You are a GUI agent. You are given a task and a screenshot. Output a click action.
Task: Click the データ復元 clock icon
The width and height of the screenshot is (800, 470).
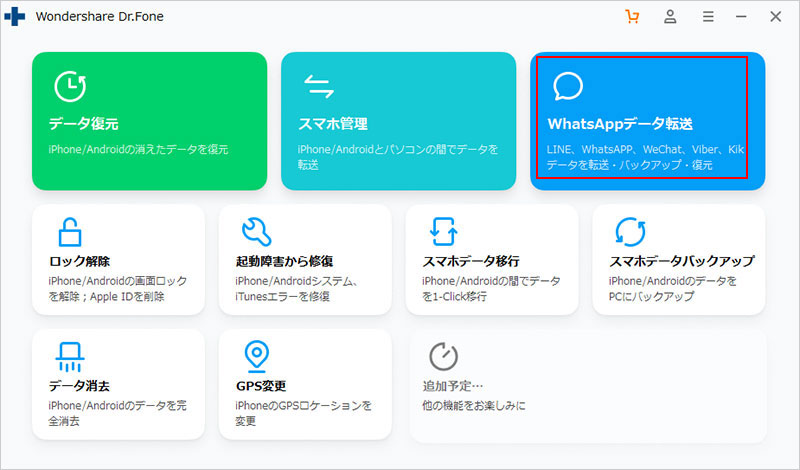(70, 86)
